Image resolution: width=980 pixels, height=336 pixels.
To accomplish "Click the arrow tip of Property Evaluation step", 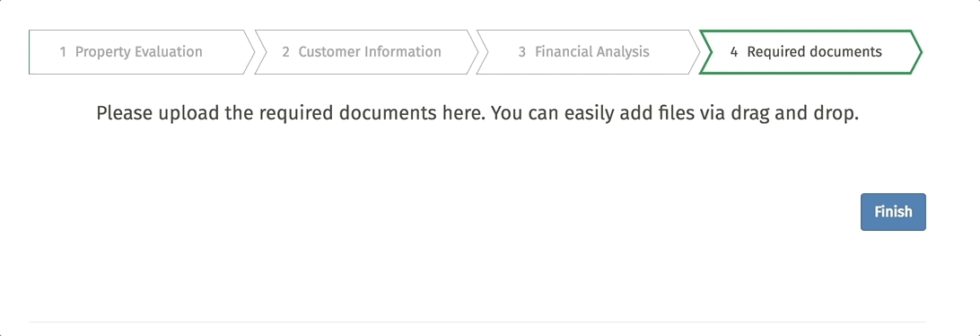I will [x=249, y=52].
